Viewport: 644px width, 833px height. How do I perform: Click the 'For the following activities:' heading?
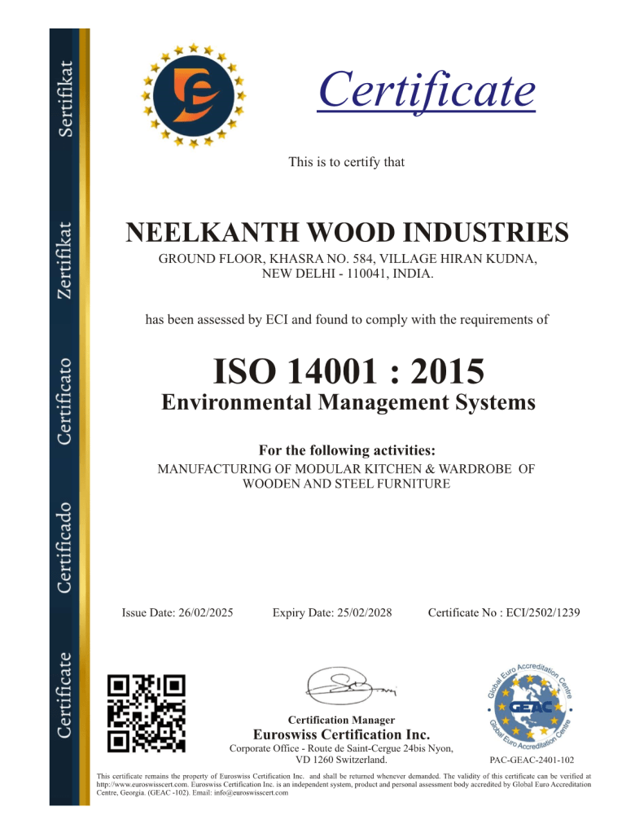click(347, 450)
